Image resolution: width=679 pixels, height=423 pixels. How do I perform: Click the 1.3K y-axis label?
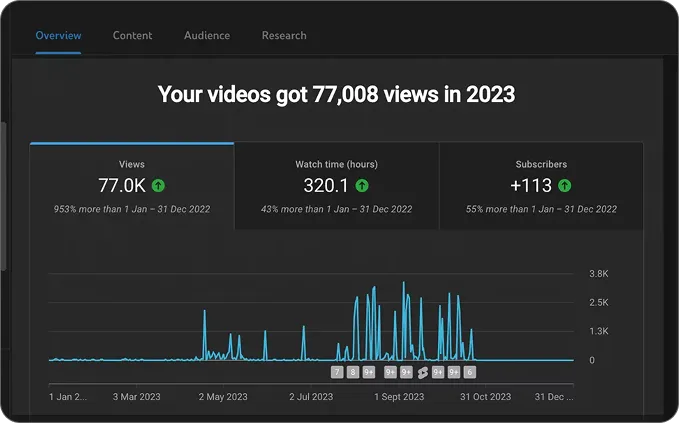point(598,331)
